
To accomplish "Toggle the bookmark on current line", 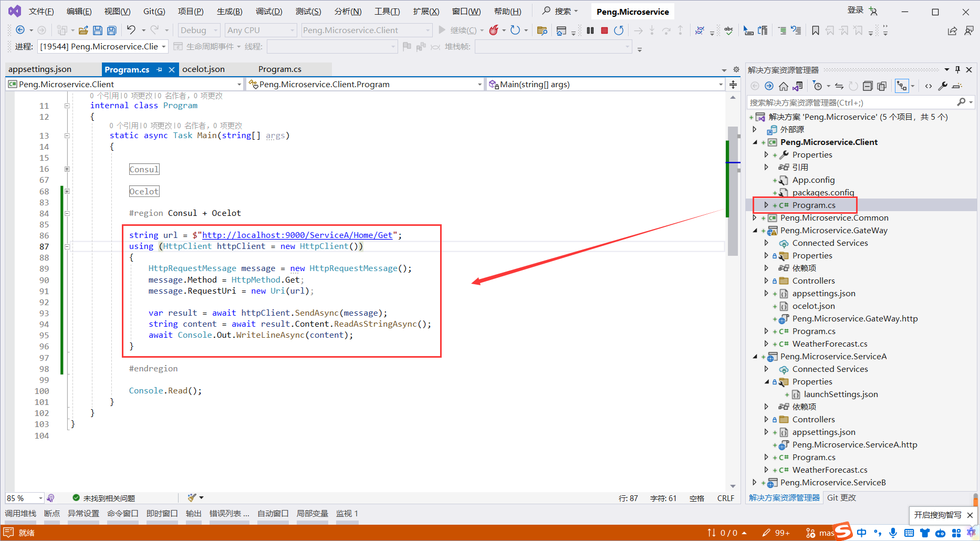I will [815, 30].
